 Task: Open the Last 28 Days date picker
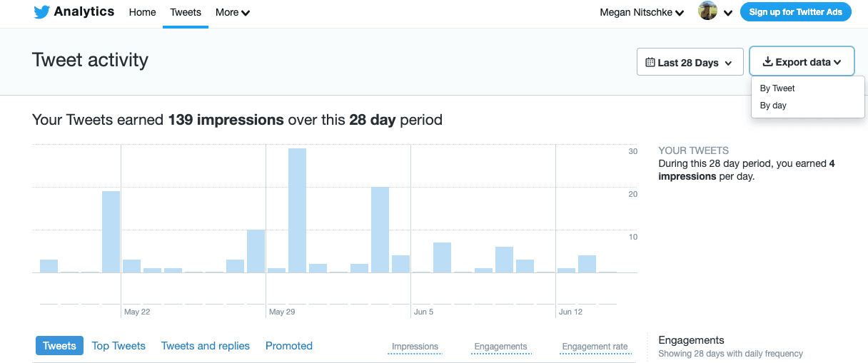690,63
